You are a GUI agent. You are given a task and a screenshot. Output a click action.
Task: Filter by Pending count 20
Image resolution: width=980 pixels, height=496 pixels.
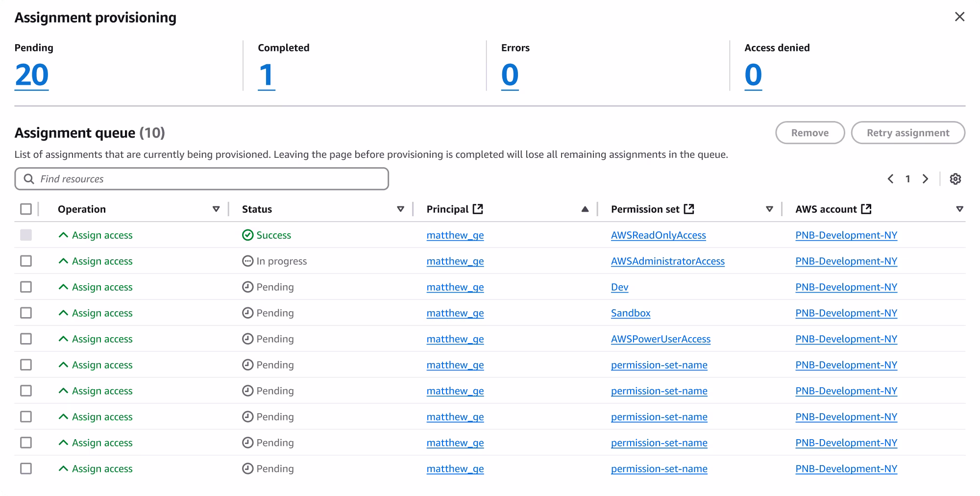click(x=32, y=75)
